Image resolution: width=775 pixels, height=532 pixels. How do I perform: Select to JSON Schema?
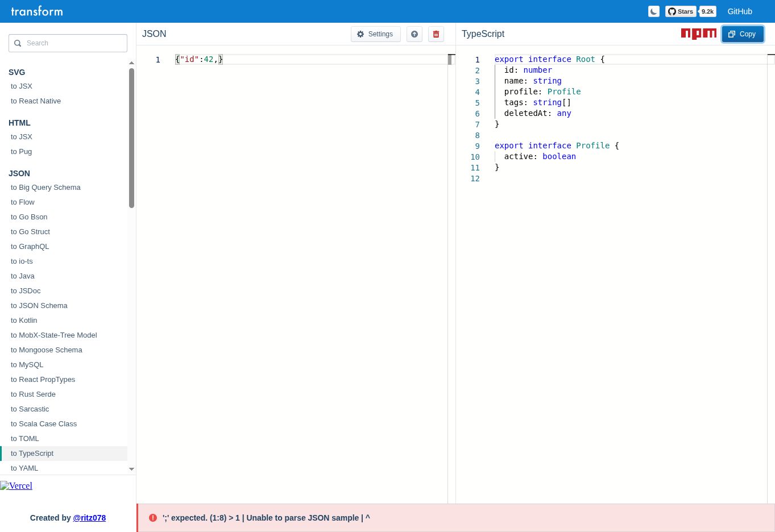click(x=39, y=306)
